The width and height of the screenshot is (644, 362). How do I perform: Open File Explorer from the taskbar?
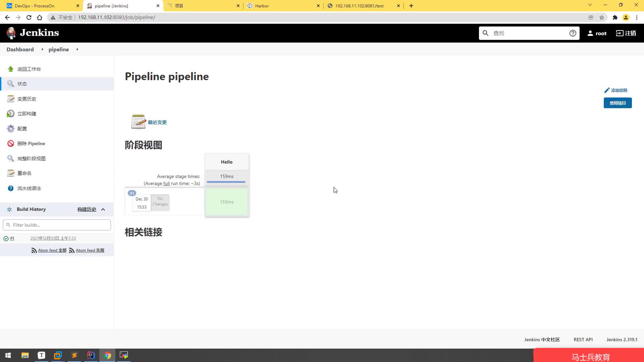25,355
